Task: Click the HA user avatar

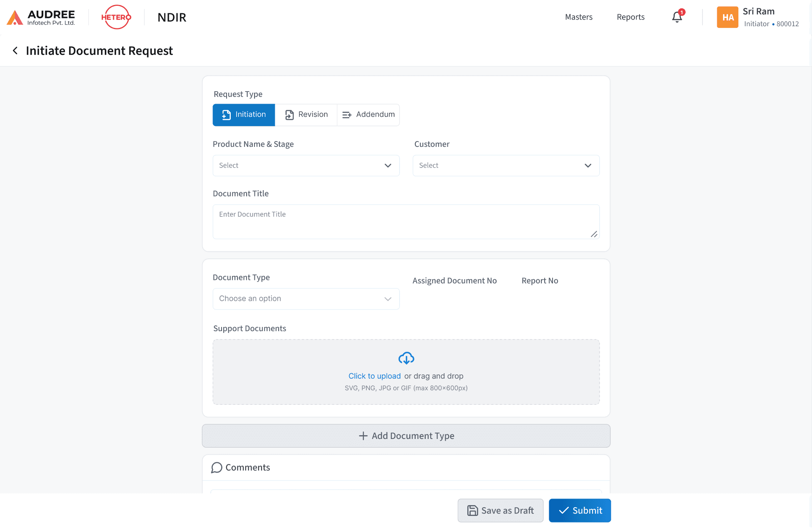Action: click(728, 17)
